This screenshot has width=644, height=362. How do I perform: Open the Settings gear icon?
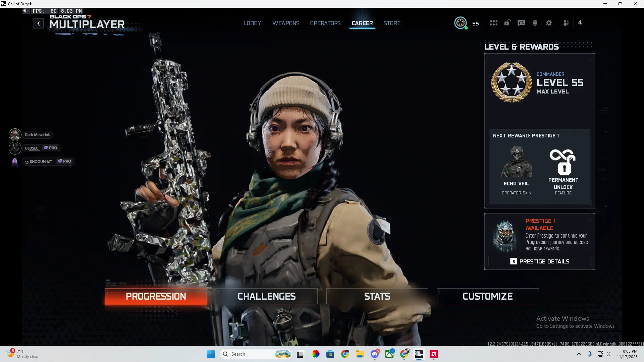(549, 23)
